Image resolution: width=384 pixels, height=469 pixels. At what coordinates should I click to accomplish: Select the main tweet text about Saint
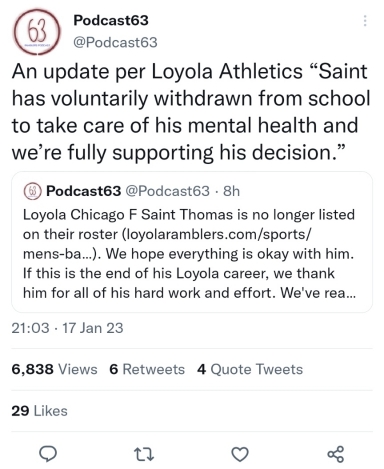(191, 112)
